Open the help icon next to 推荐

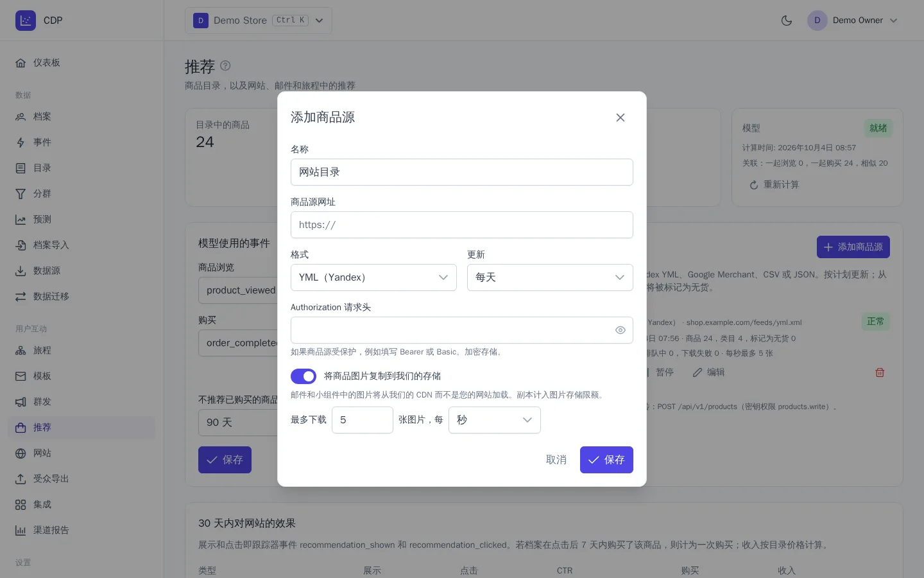225,66
